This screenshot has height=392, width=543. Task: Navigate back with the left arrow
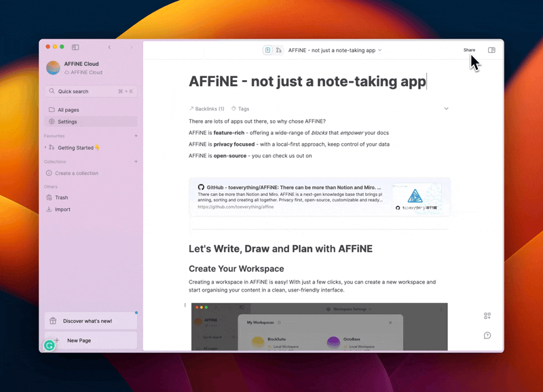pos(109,47)
